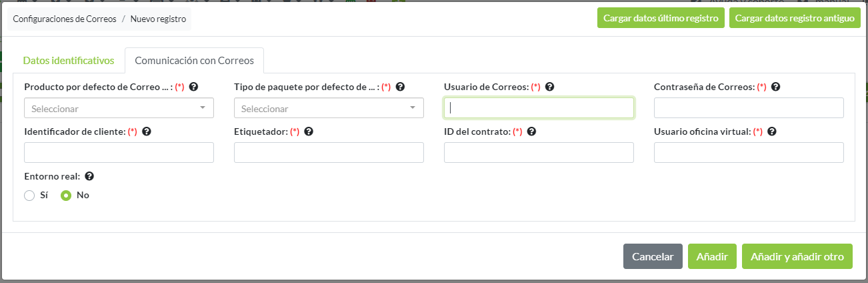Click Añadir y añadir otro button
The image size is (868, 283).
797,256
